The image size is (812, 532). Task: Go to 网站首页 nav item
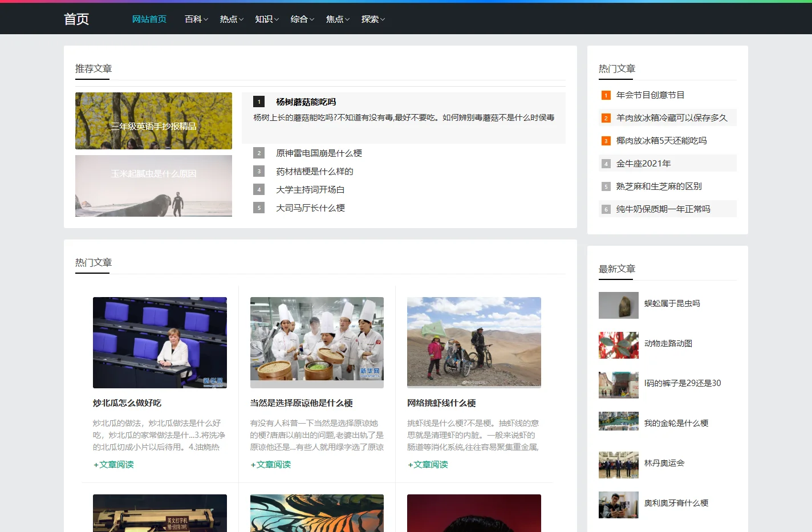click(149, 19)
